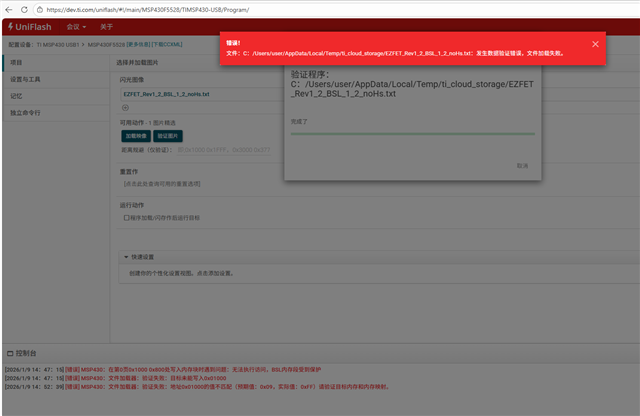This screenshot has width=640, height=416.
Task: Click the 验证图片 button
Action: tap(168, 136)
